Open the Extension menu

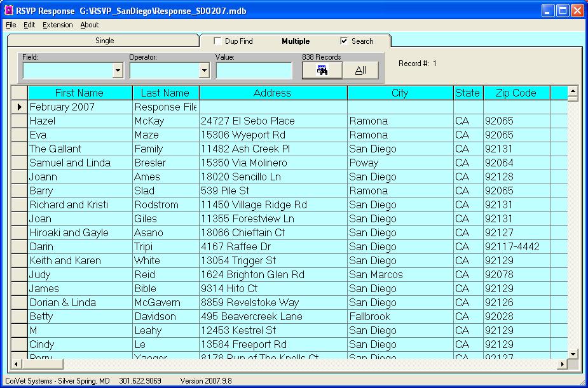57,25
